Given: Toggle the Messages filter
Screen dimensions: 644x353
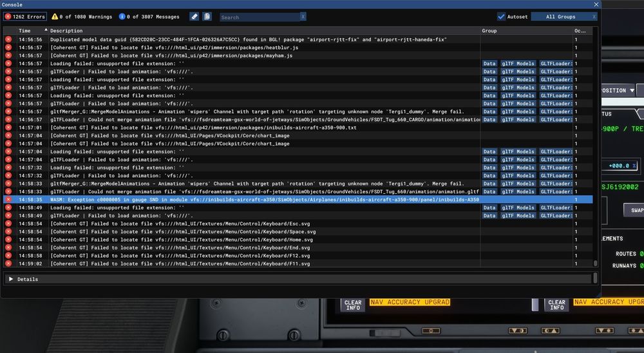Looking at the screenshot, I should coord(151,17).
